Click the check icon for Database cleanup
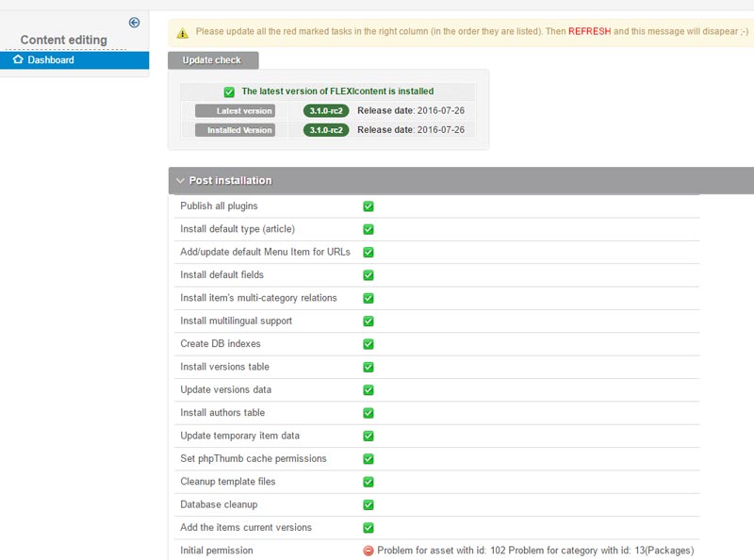754x560 pixels. pyautogui.click(x=369, y=505)
